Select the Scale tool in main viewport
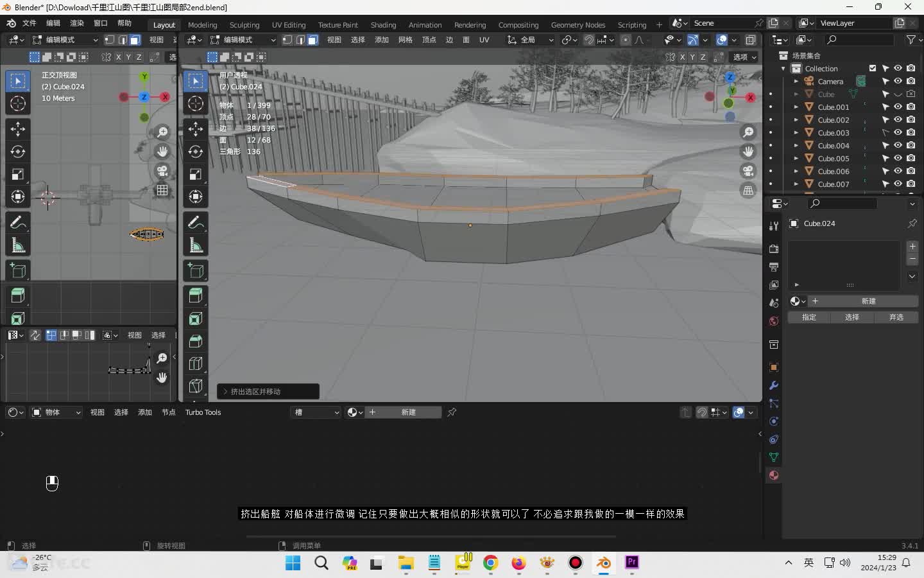Image resolution: width=924 pixels, height=578 pixels. 196,174
